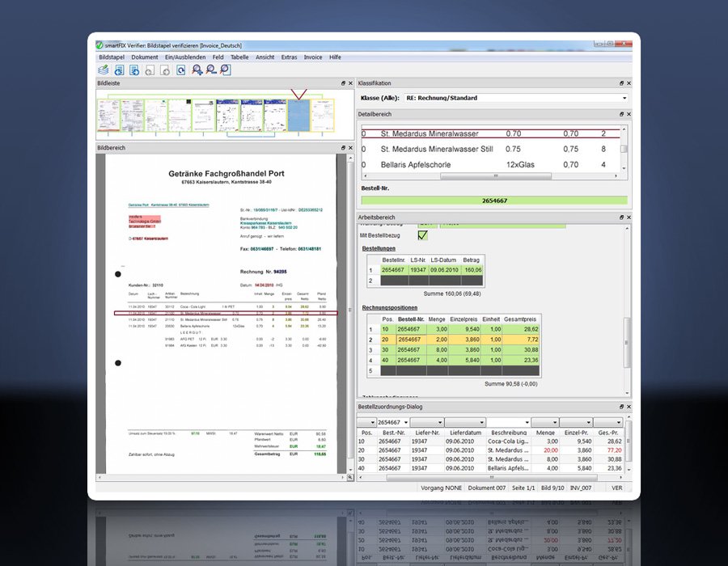This screenshot has height=566, width=728.
Task: Open filter dropdown above Einzel-Pr. column
Action: click(588, 423)
